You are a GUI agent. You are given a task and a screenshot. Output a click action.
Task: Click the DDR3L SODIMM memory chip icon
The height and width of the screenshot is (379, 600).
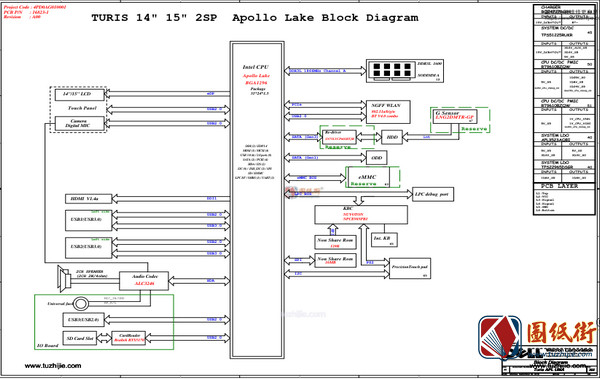coord(391,71)
